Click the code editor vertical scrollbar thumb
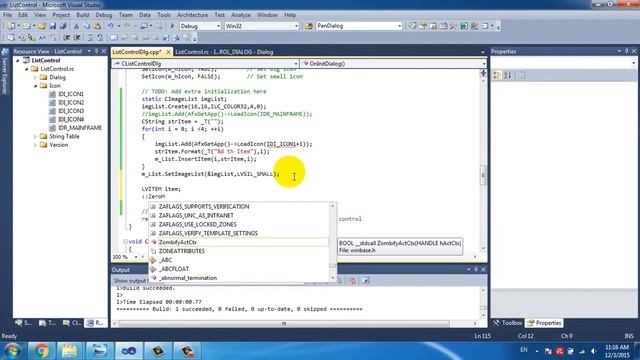The image size is (640, 360). pyautogui.click(x=483, y=175)
